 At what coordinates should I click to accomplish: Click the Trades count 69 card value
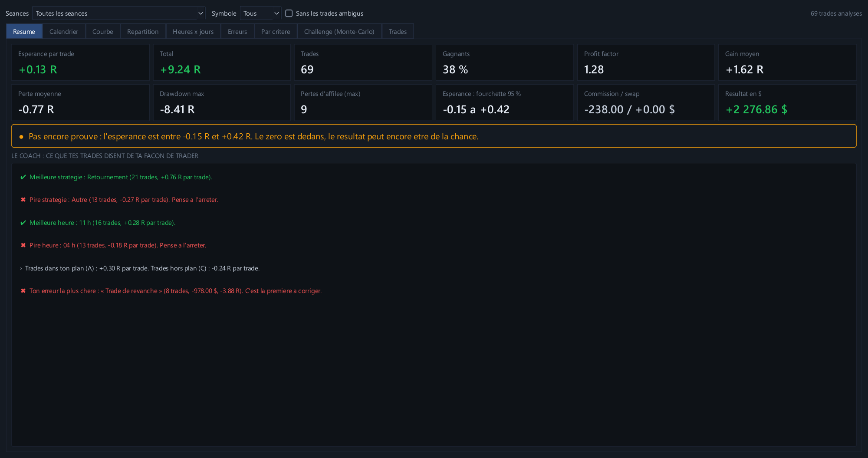pyautogui.click(x=307, y=69)
